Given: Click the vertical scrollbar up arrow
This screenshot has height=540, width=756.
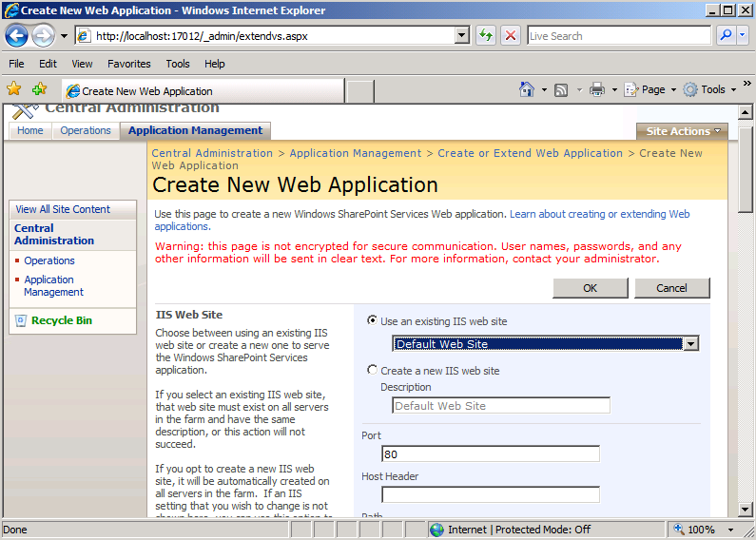Looking at the screenshot, I should 745,113.
